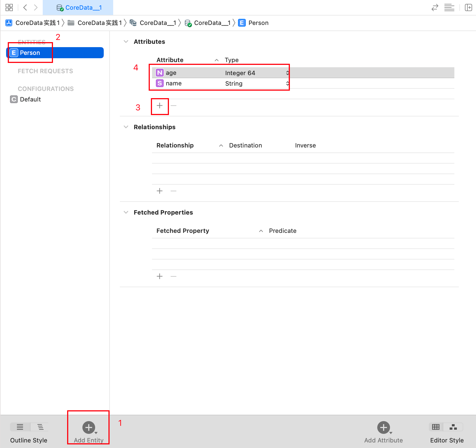
Task: Open Add Entity dropdown arrow
Action: tap(96, 433)
